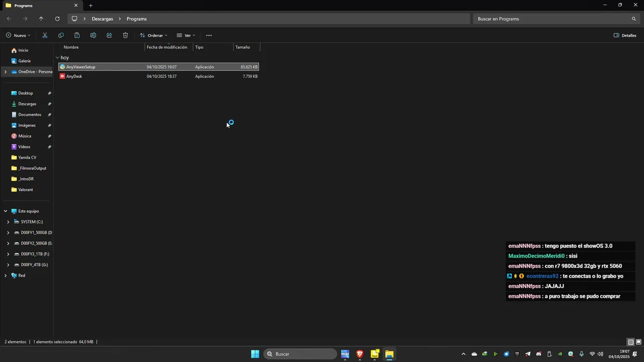Image resolution: width=644 pixels, height=362 pixels.
Task: Refresh the Programs folder view
Action: [x=57, y=19]
